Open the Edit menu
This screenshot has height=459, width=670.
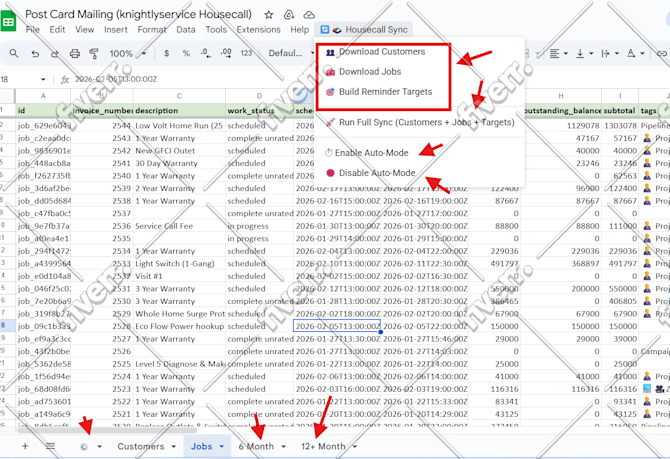(x=57, y=29)
